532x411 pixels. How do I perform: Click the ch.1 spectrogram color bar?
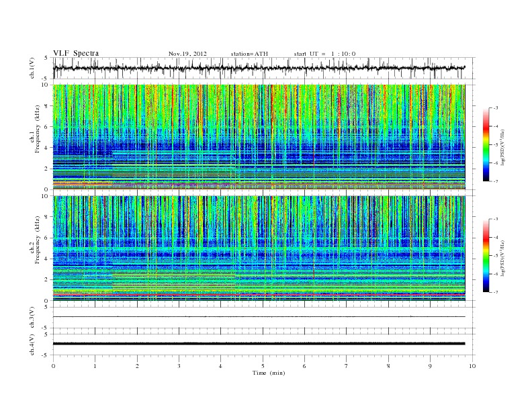486,144
